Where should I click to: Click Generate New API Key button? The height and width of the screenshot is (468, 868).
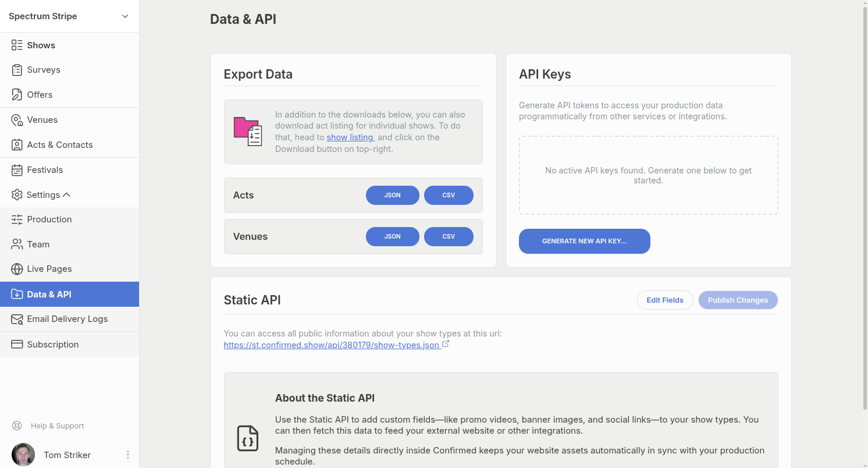point(585,241)
